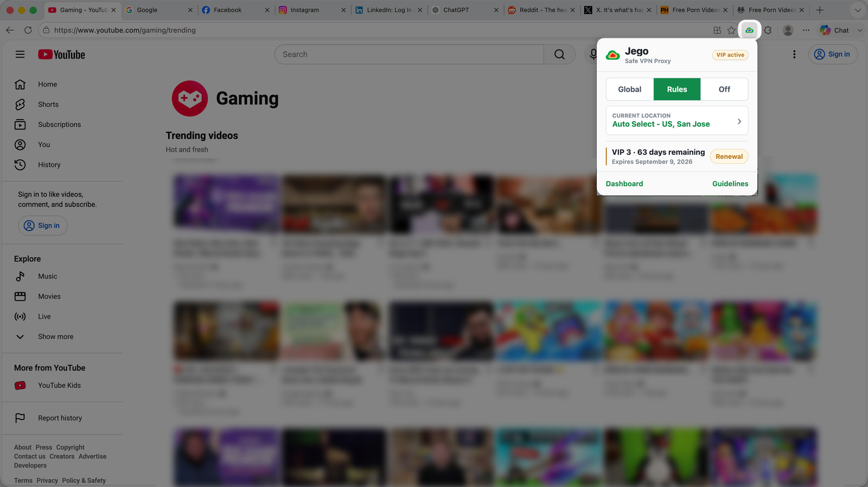
Task: Click the Gaming channel avatar icon
Action: pyautogui.click(x=190, y=98)
